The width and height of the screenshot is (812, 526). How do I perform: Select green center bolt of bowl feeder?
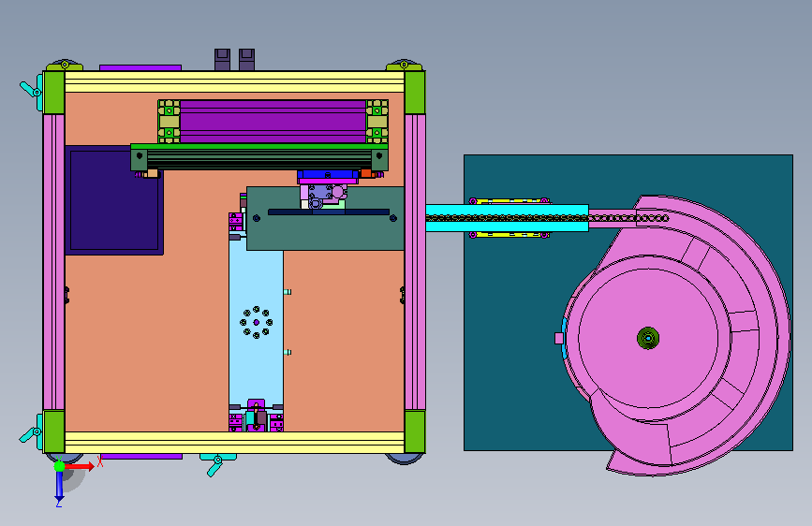tap(648, 338)
